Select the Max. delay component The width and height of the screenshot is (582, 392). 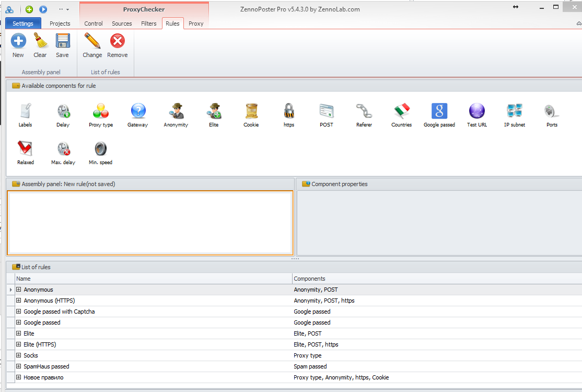[x=63, y=153]
